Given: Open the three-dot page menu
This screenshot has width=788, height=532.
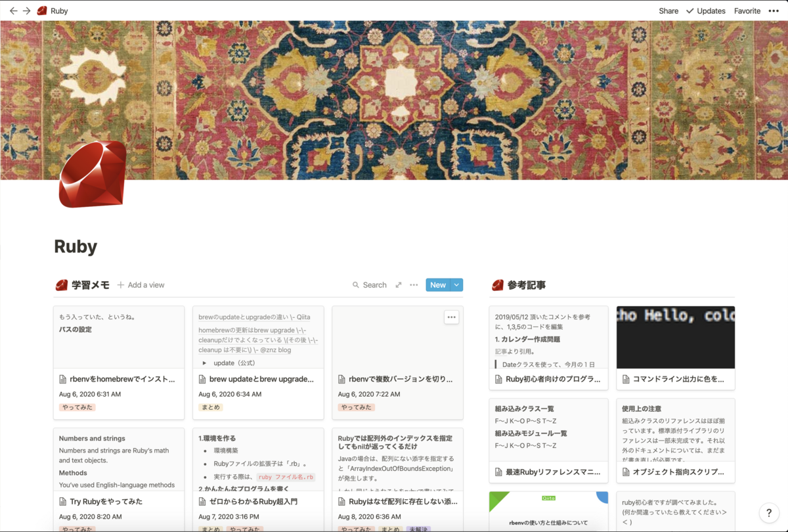Looking at the screenshot, I should point(774,11).
